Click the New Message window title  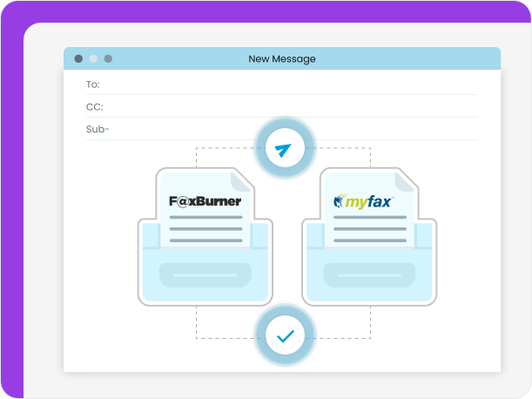pyautogui.click(x=282, y=58)
